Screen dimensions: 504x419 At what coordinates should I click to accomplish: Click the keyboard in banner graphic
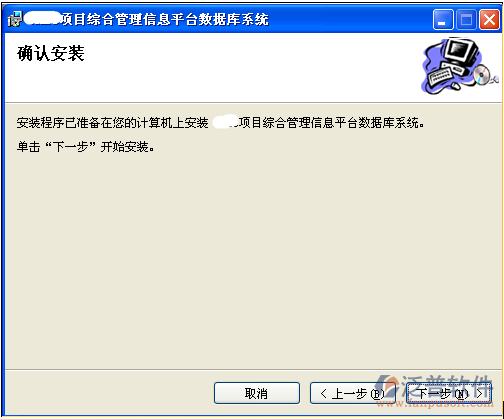441,76
